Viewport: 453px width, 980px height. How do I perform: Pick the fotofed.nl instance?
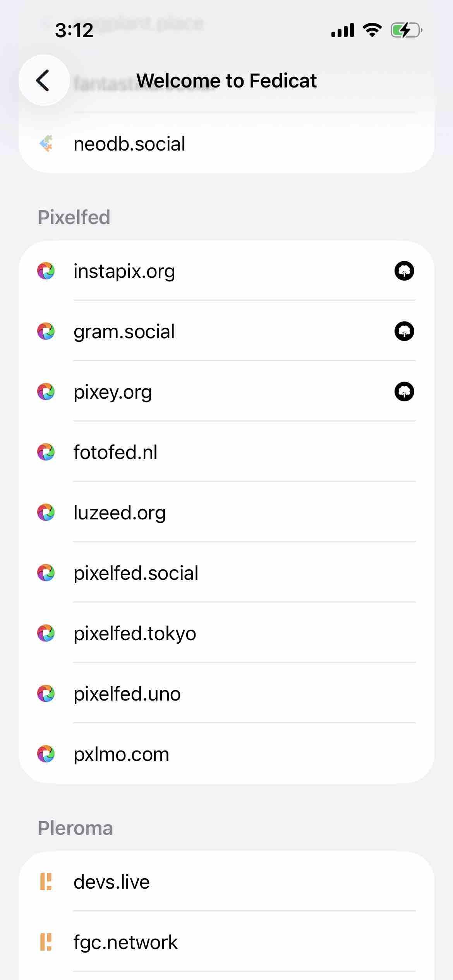point(115,452)
